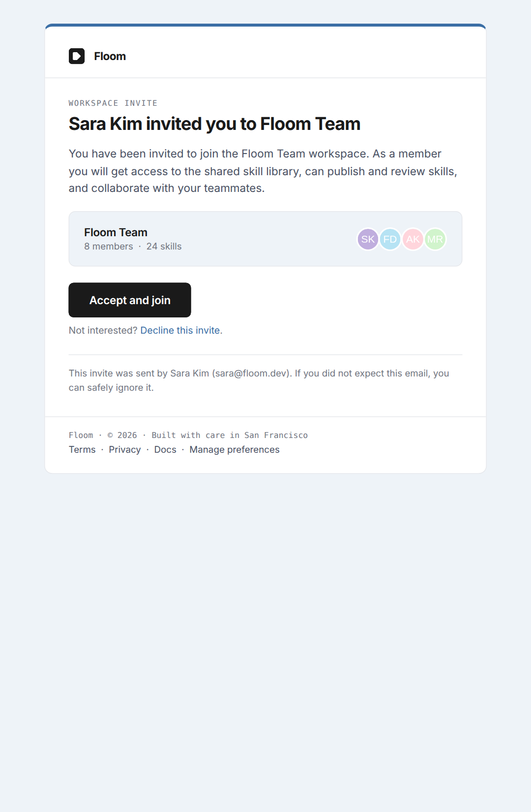Open Manage preferences link
The image size is (531, 812).
(x=235, y=450)
